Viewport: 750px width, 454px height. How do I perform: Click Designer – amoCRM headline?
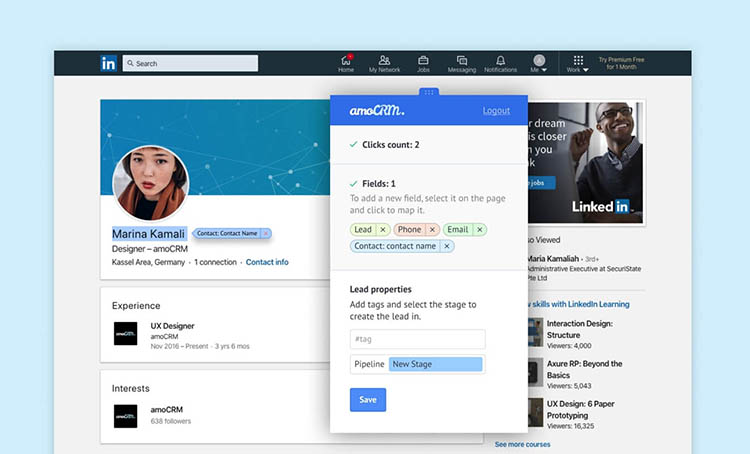coord(150,249)
